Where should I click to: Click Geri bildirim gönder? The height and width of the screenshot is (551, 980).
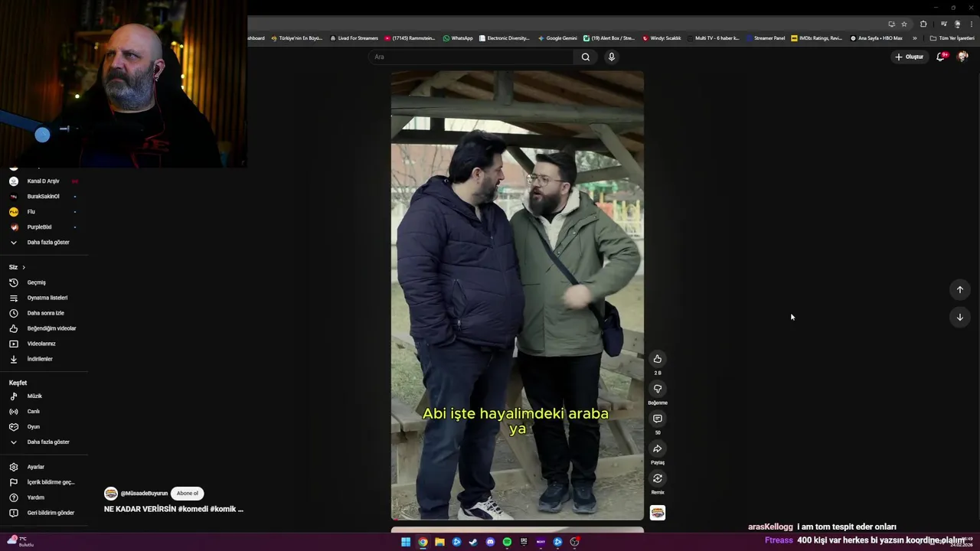(44, 513)
